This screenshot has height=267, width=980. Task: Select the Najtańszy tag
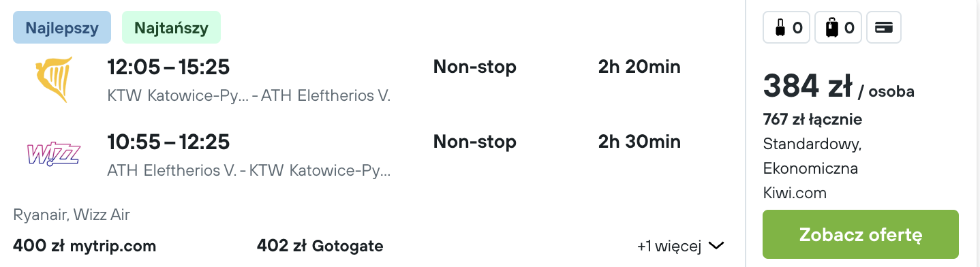(x=171, y=28)
